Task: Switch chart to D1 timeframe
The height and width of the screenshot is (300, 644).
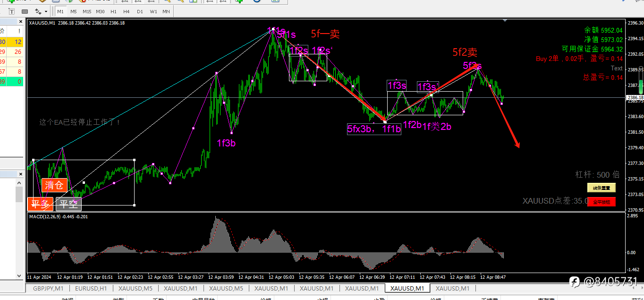Action: click(x=140, y=11)
